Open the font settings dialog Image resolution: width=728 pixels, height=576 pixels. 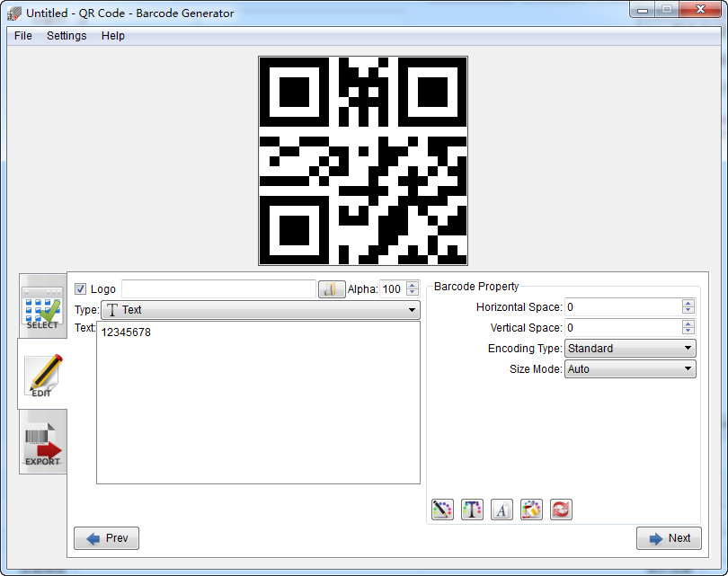tap(502, 510)
